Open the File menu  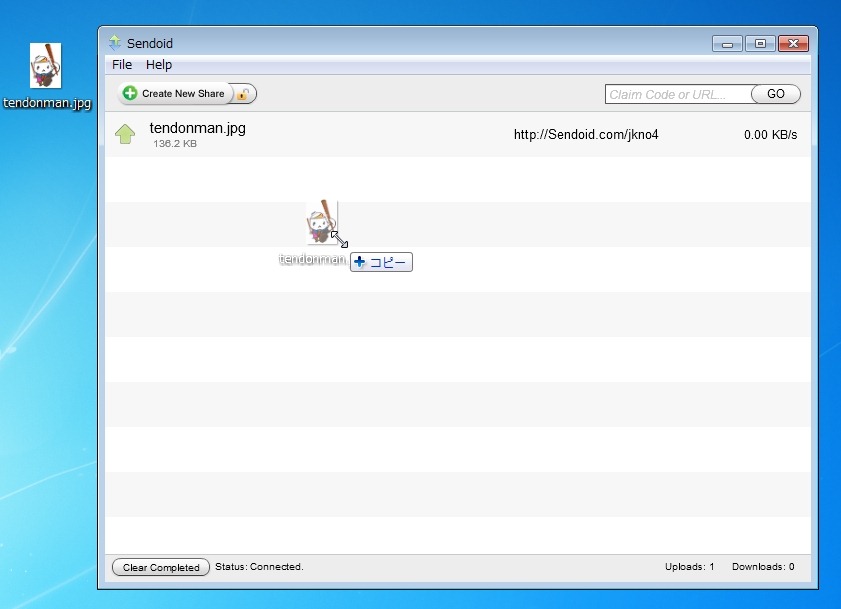point(122,65)
